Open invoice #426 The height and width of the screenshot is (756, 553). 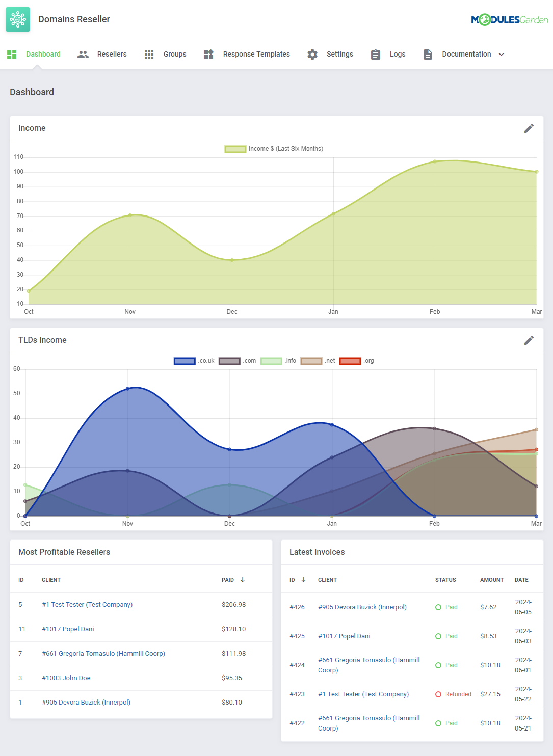(297, 607)
